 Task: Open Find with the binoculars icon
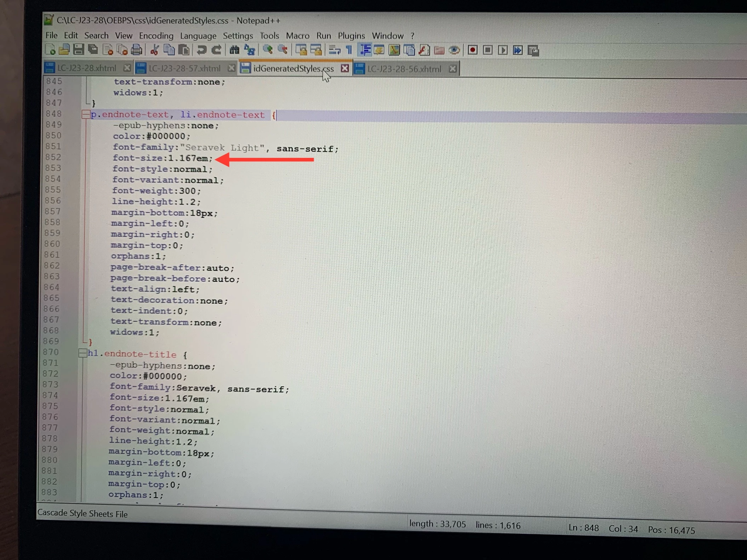tap(234, 50)
